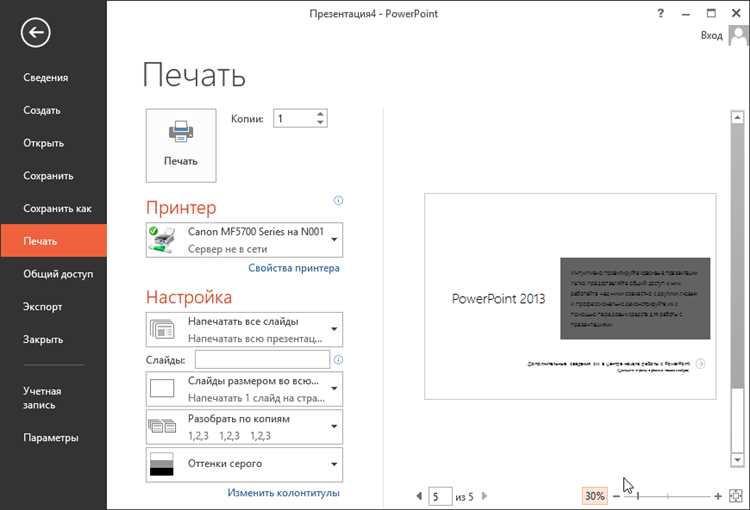Open the Разобрать по копиям dropdown
Viewport: 750px width, 510px height.
pos(244,427)
